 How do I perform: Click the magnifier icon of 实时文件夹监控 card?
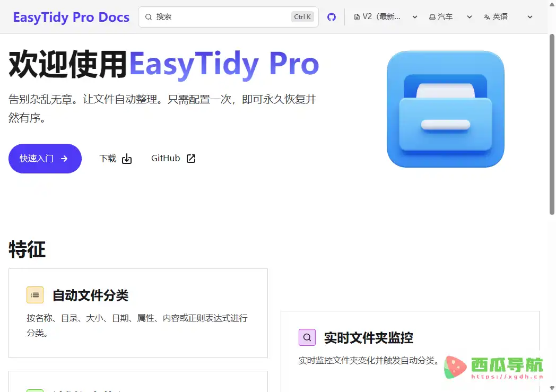click(x=307, y=337)
